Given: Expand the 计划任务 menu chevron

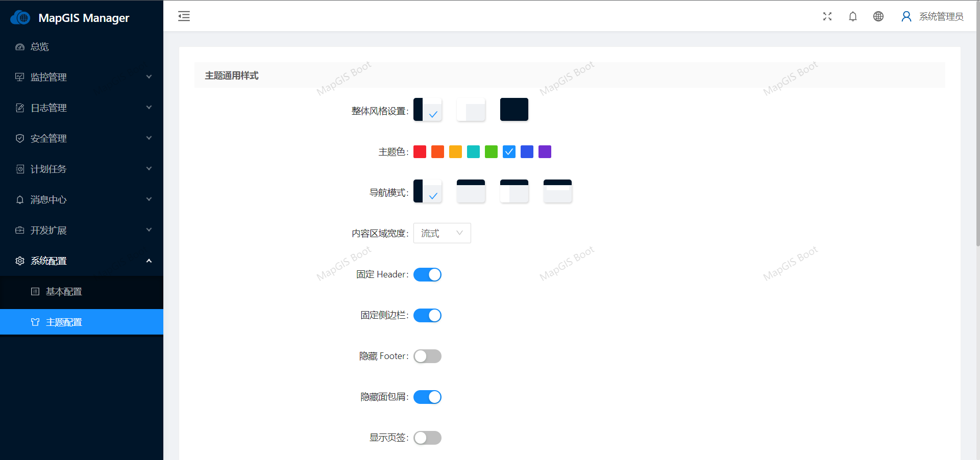Looking at the screenshot, I should point(149,169).
